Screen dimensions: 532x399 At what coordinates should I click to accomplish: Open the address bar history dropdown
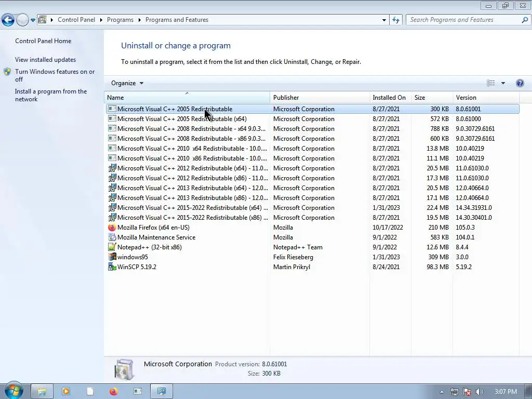point(384,20)
